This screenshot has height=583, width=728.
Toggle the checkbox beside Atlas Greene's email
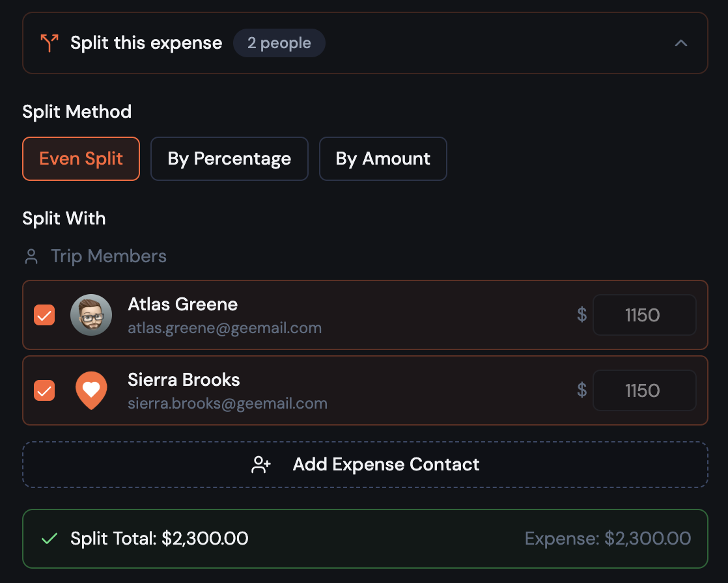click(44, 315)
